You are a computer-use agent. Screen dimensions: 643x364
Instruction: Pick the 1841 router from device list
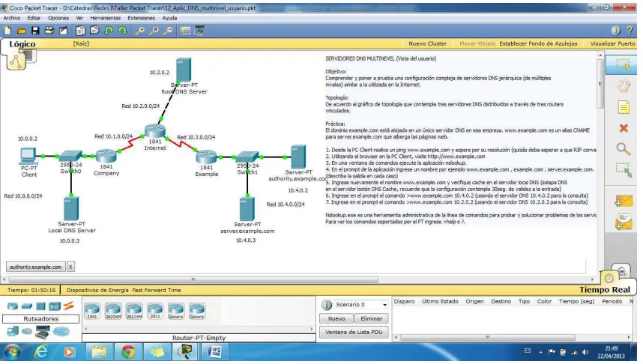tap(92, 311)
